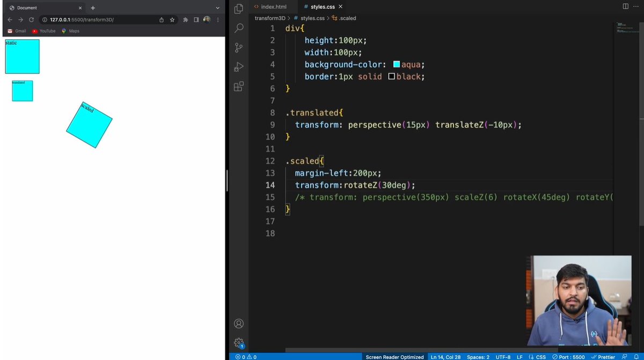Toggle Screen Reader Optimized mode
The height and width of the screenshot is (360, 644).
coord(394,356)
